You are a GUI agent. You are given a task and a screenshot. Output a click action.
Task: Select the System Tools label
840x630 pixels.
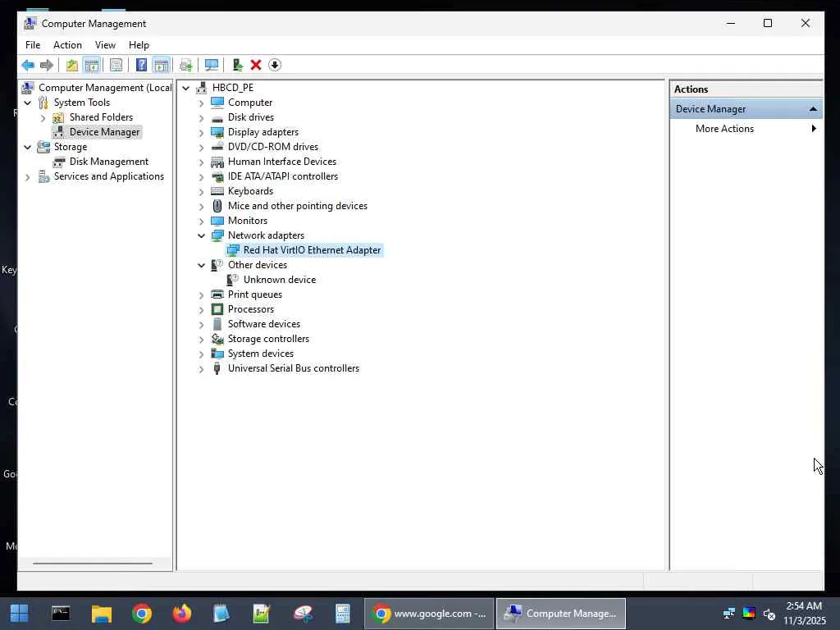click(x=81, y=103)
